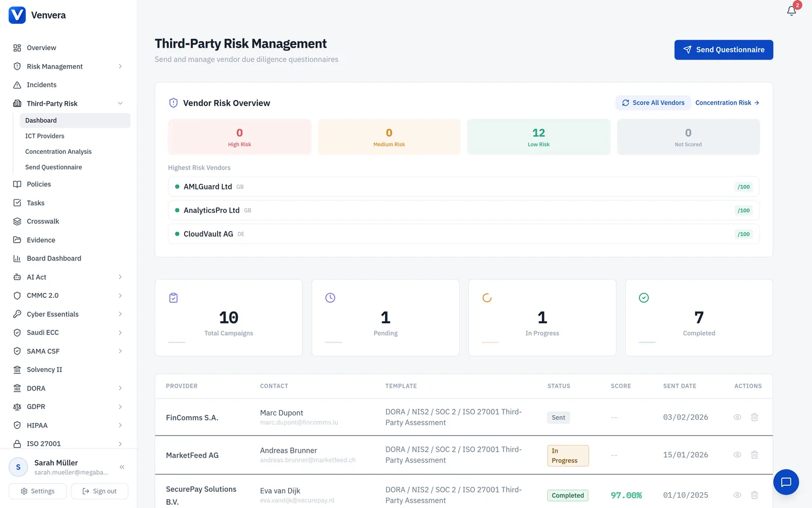Click the Policies book icon

[x=17, y=184]
